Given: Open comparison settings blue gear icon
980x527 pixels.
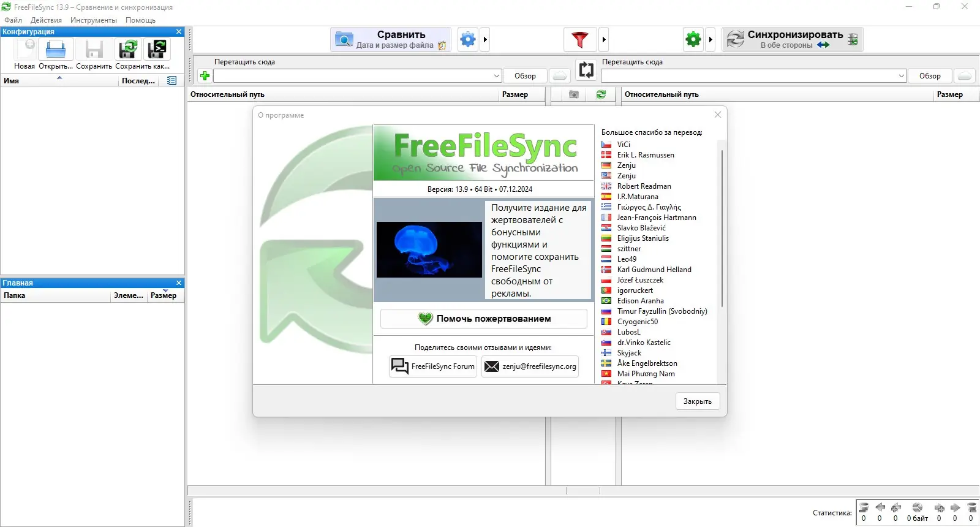Looking at the screenshot, I should point(468,40).
